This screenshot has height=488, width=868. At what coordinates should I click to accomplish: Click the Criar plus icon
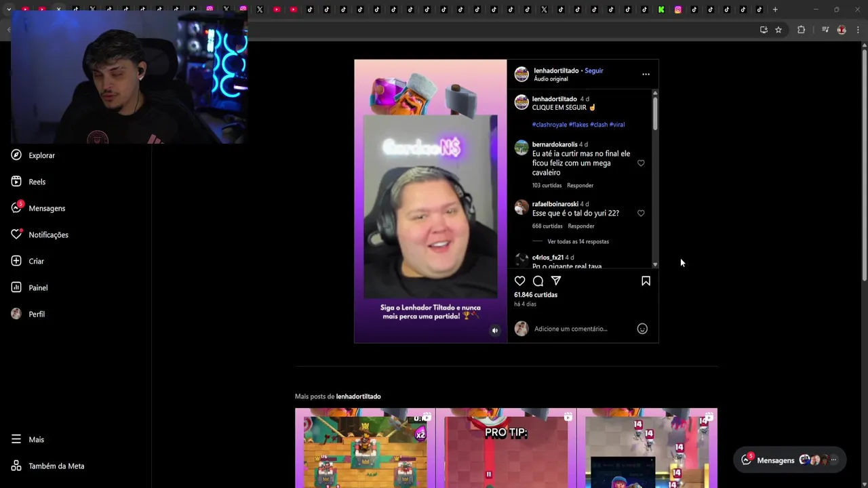16,261
